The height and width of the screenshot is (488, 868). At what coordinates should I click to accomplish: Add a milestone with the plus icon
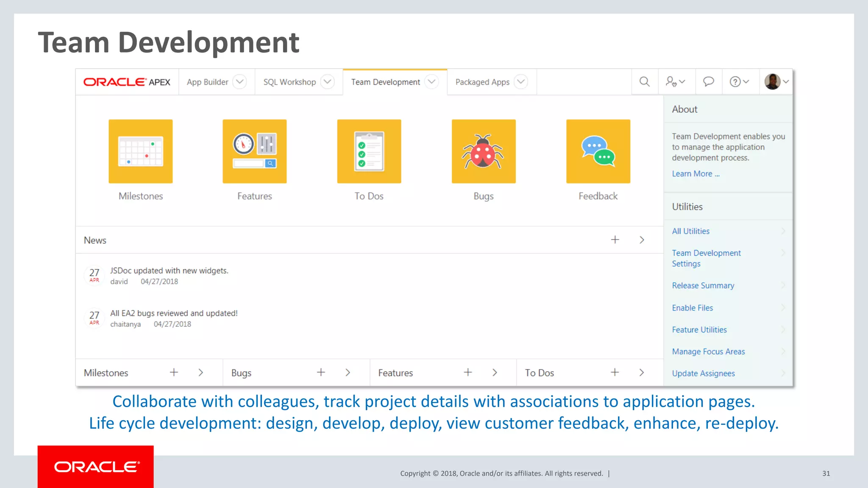pos(174,372)
